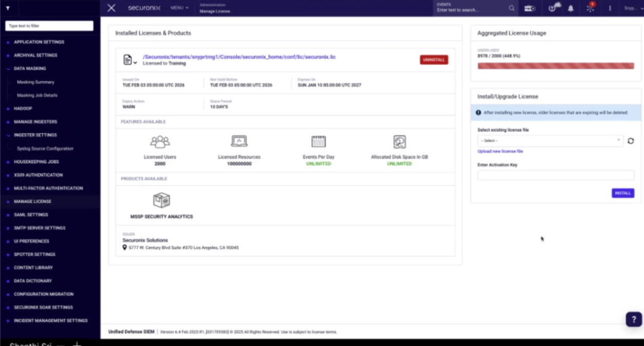Viewport: 644px width, 346px height.
Task: Open the securonix.lic file path link
Action: [x=239, y=57]
